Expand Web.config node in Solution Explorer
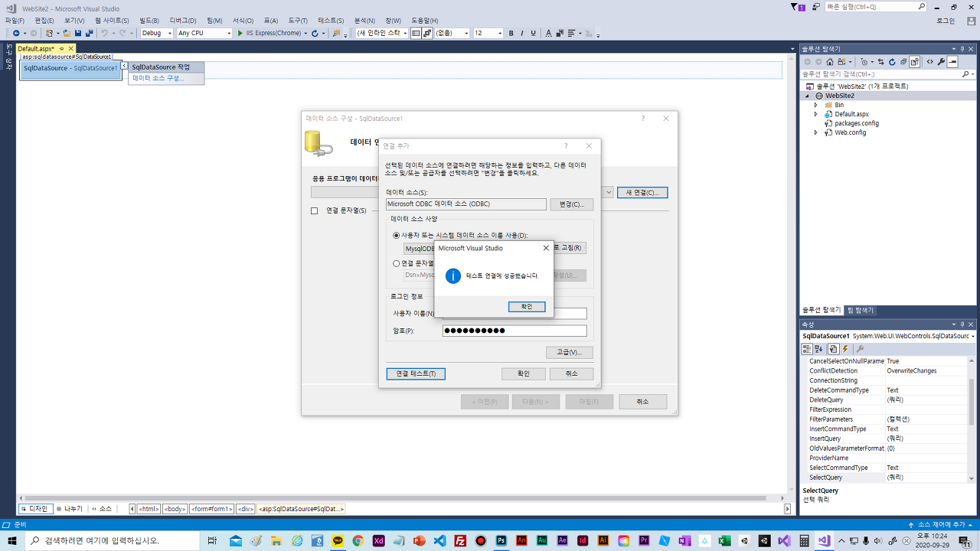Image resolution: width=980 pixels, height=551 pixels. [x=816, y=132]
